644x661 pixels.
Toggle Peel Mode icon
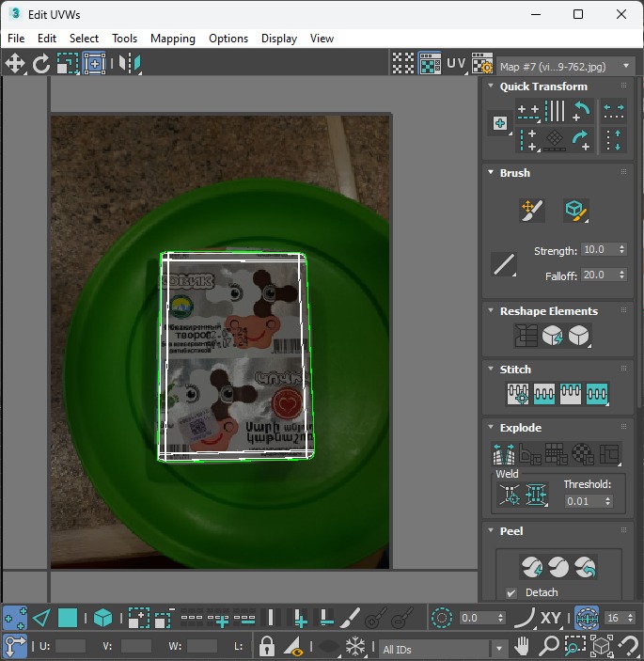[x=558, y=567]
